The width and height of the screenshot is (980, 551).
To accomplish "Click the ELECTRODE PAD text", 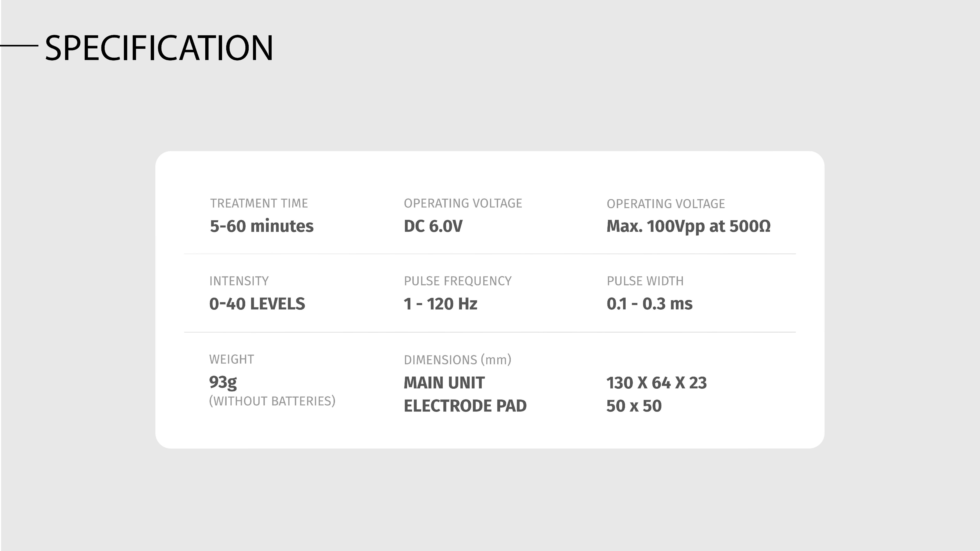I will coord(465,406).
